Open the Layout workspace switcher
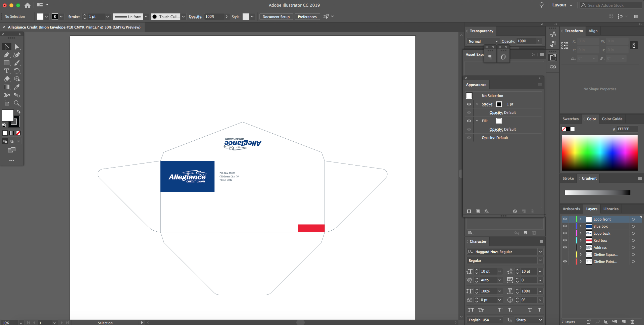 [562, 5]
